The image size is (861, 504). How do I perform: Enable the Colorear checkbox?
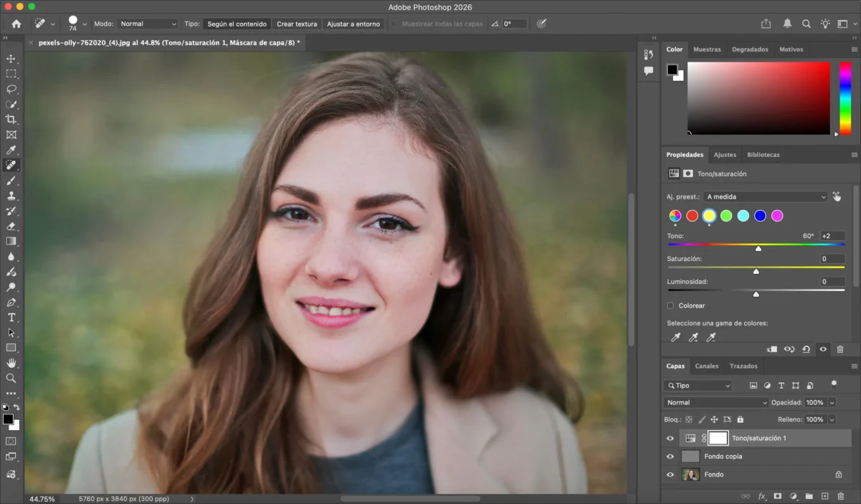pos(671,305)
